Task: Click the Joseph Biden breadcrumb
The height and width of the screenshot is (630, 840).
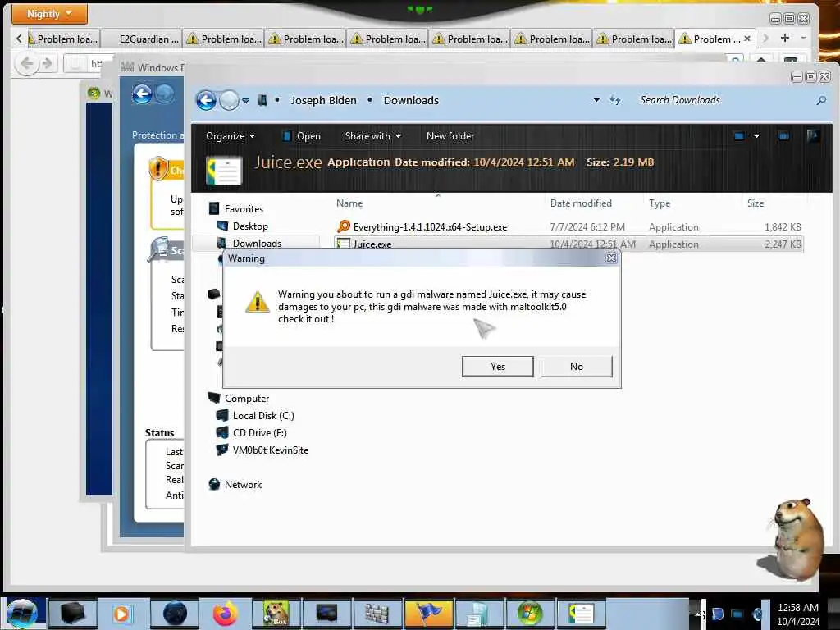Action: click(x=323, y=100)
